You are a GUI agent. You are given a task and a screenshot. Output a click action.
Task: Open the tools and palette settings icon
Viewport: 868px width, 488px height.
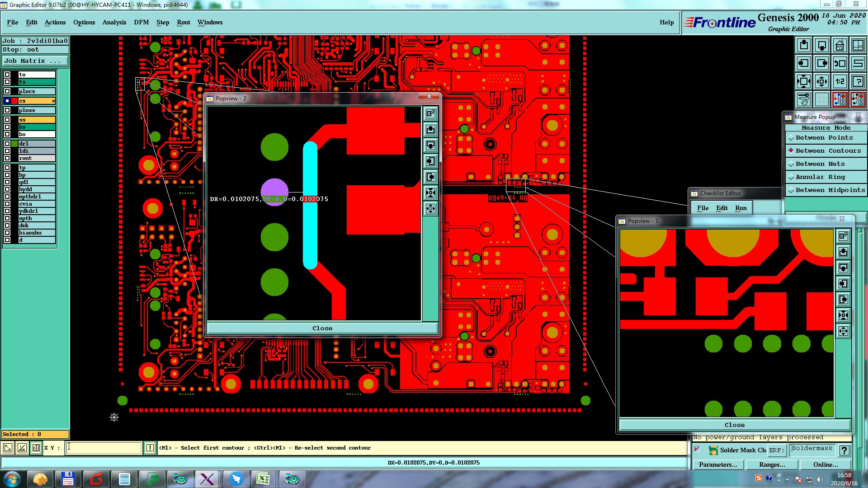803,99
